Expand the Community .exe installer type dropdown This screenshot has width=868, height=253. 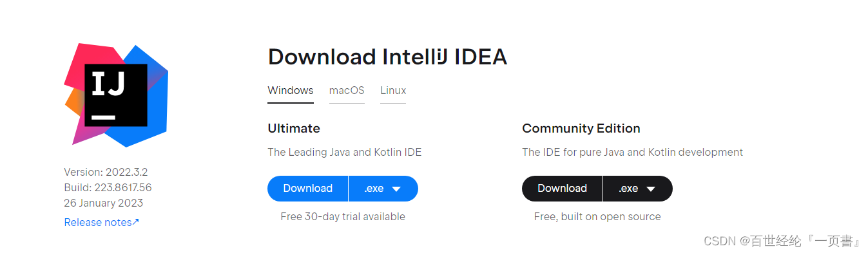pyautogui.click(x=638, y=189)
